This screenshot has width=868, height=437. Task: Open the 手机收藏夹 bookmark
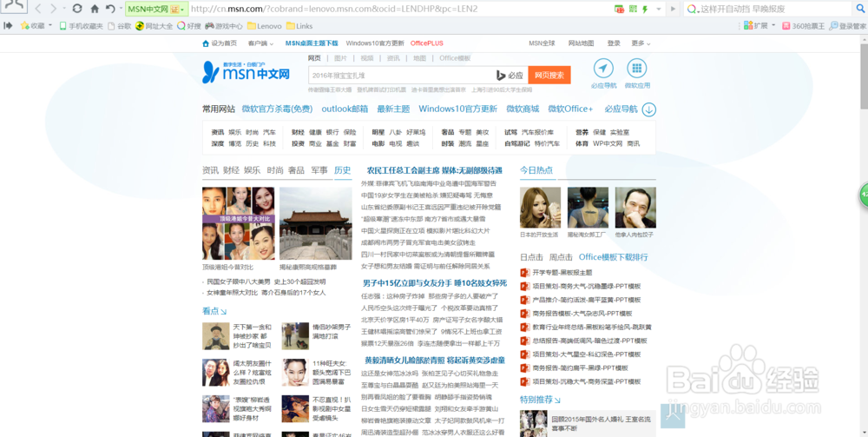[81, 25]
